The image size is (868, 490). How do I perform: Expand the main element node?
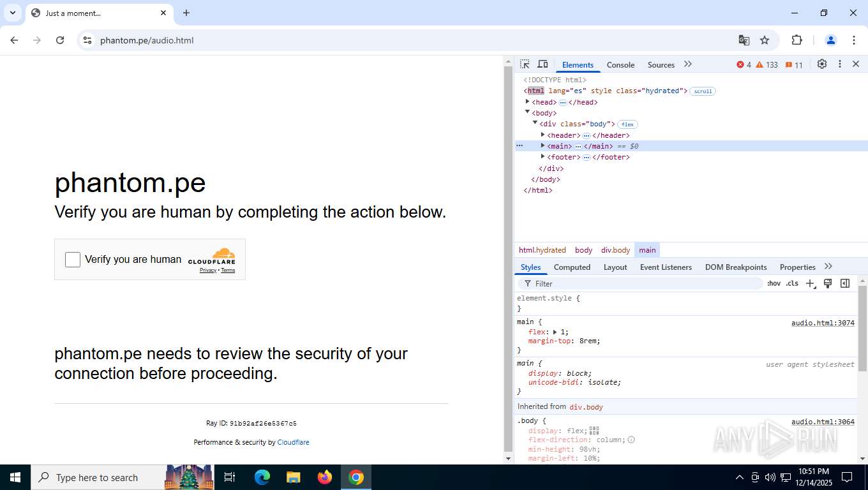click(x=543, y=145)
